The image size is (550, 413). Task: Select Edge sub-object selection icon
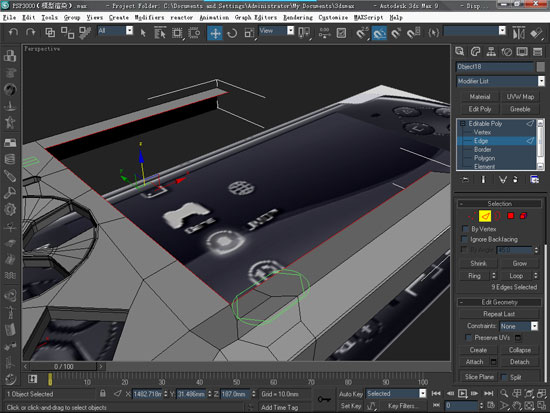(485, 216)
